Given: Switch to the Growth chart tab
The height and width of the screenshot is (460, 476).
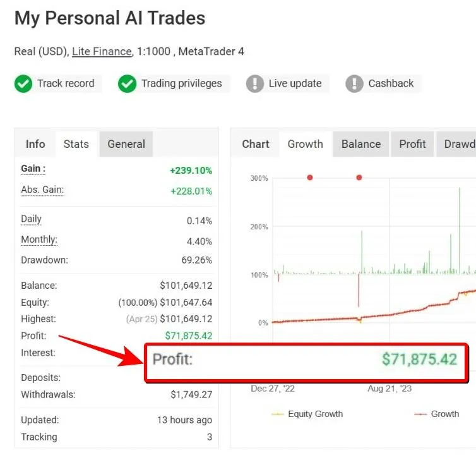Looking at the screenshot, I should coord(306,144).
